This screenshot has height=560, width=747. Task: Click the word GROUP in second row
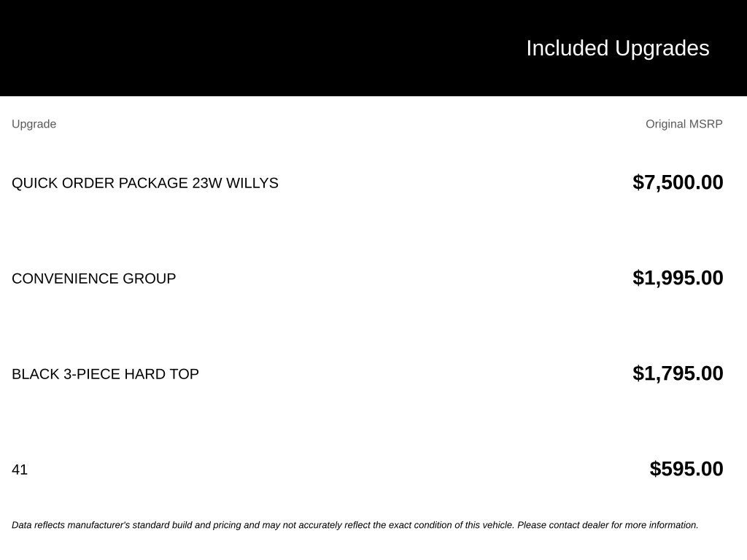(149, 278)
